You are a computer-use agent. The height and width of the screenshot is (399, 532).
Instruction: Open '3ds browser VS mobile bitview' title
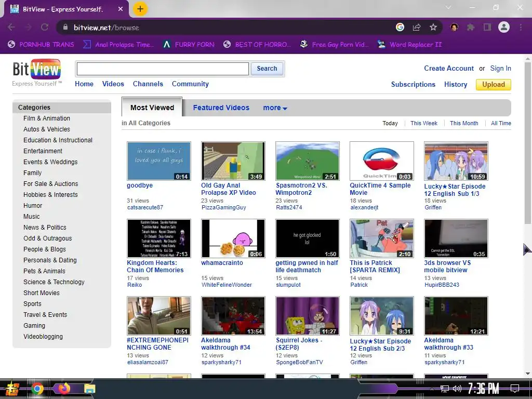pyautogui.click(x=447, y=267)
